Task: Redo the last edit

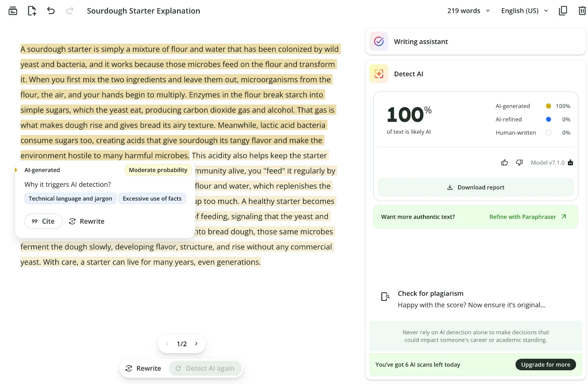Action: coord(69,11)
